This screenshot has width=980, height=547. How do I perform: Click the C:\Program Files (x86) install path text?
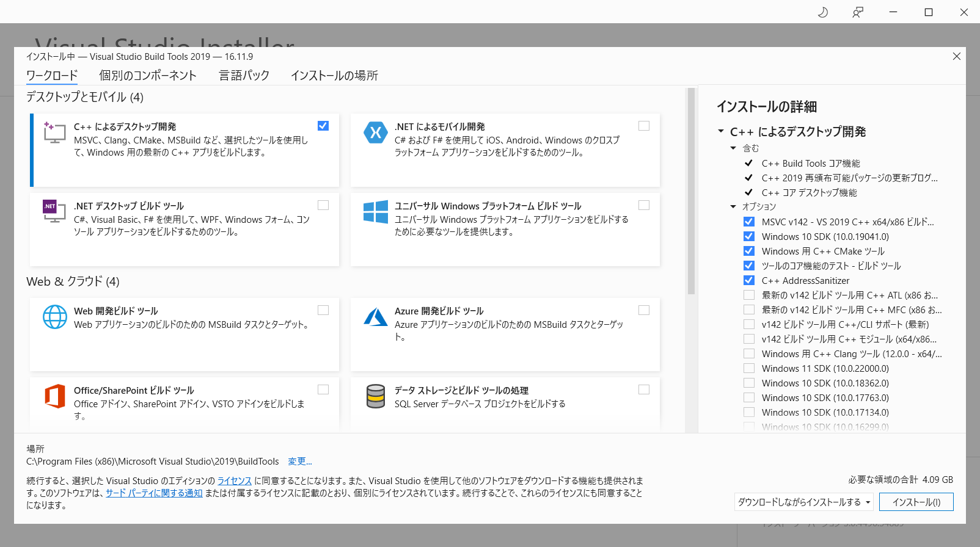click(x=153, y=462)
